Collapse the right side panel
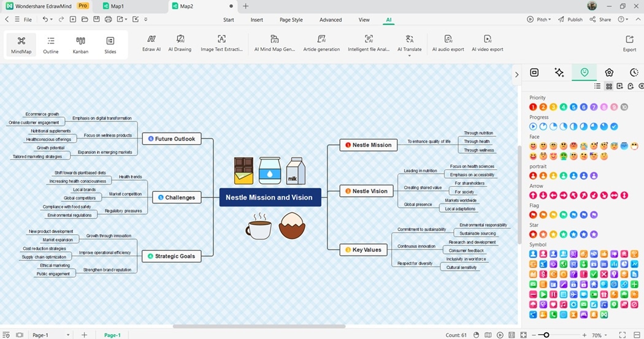 [x=516, y=74]
